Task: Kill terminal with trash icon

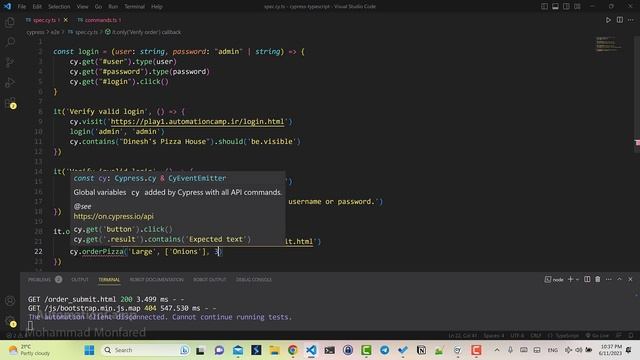Action: coord(598,279)
